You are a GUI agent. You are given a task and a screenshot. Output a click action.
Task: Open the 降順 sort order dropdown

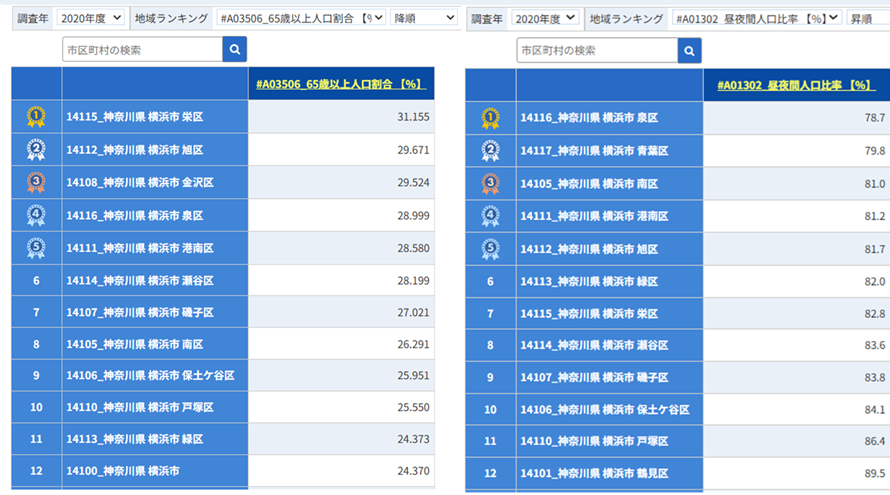(x=423, y=18)
